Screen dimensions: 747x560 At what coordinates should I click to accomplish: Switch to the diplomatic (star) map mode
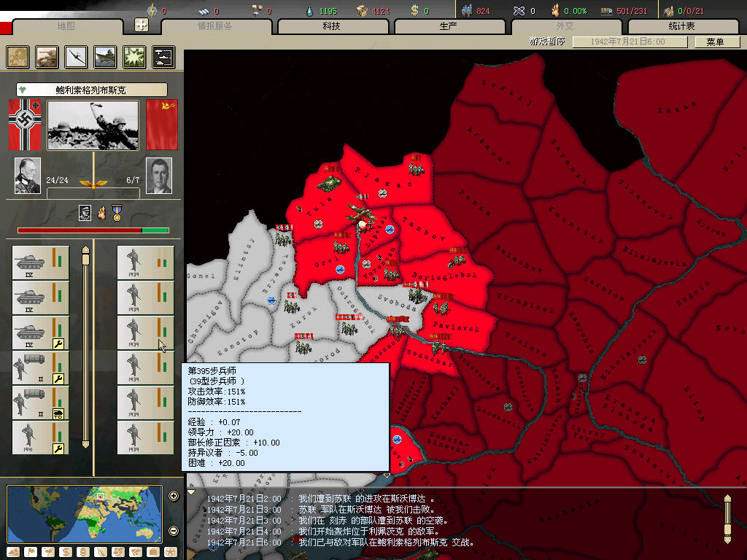coord(171,552)
